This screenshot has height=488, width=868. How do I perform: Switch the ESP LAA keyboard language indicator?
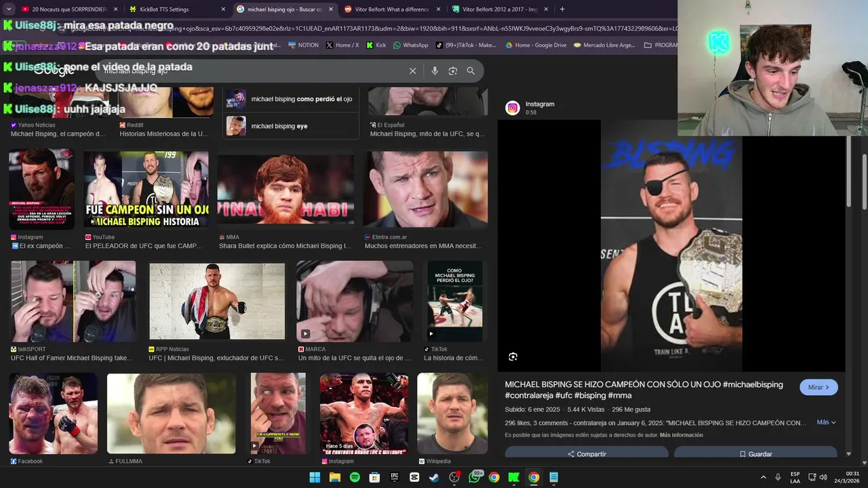pyautogui.click(x=795, y=477)
